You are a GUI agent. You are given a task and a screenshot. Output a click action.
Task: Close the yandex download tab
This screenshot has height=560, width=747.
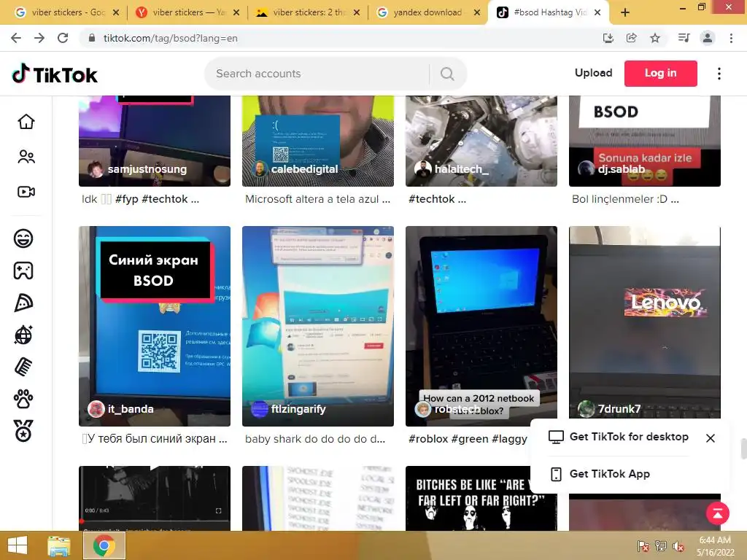tap(477, 13)
